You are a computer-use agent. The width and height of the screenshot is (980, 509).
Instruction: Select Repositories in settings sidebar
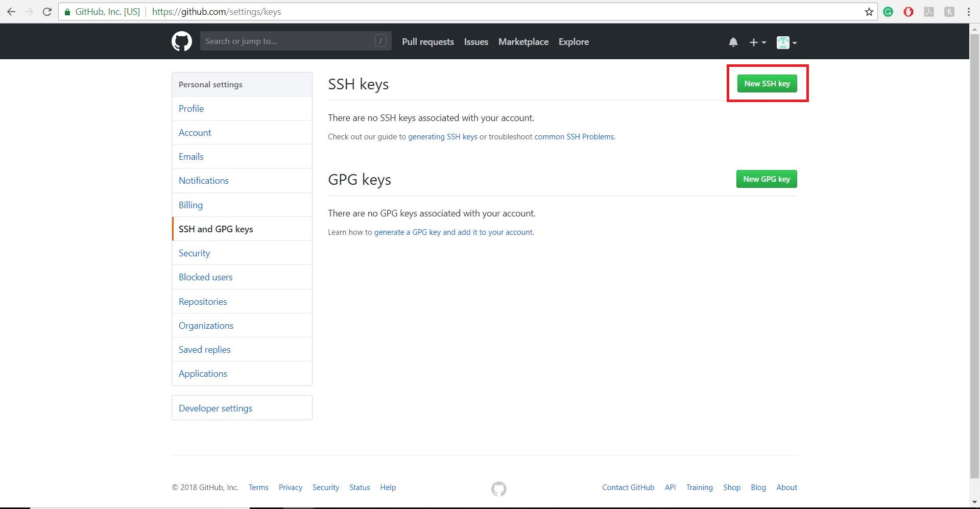[x=242, y=301]
